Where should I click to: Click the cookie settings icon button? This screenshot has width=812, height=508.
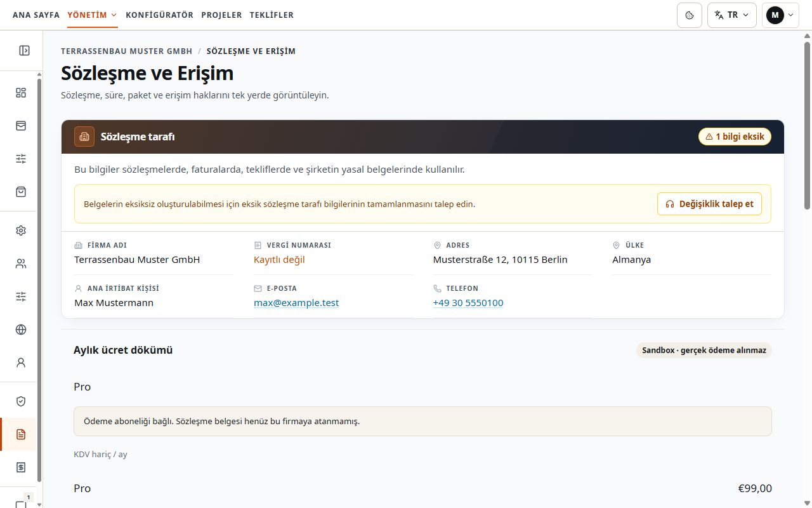690,15
